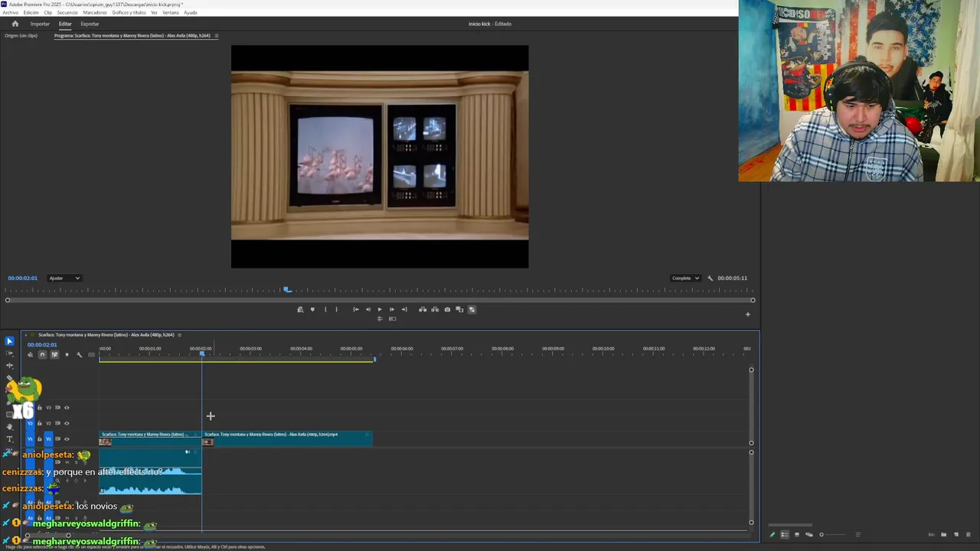980x551 pixels.
Task: Open the Ayuda menu
Action: pyautogui.click(x=191, y=12)
